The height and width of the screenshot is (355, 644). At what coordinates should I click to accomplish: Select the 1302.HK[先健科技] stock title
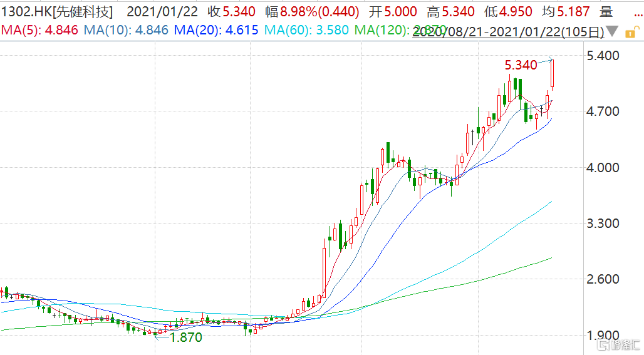[56, 11]
